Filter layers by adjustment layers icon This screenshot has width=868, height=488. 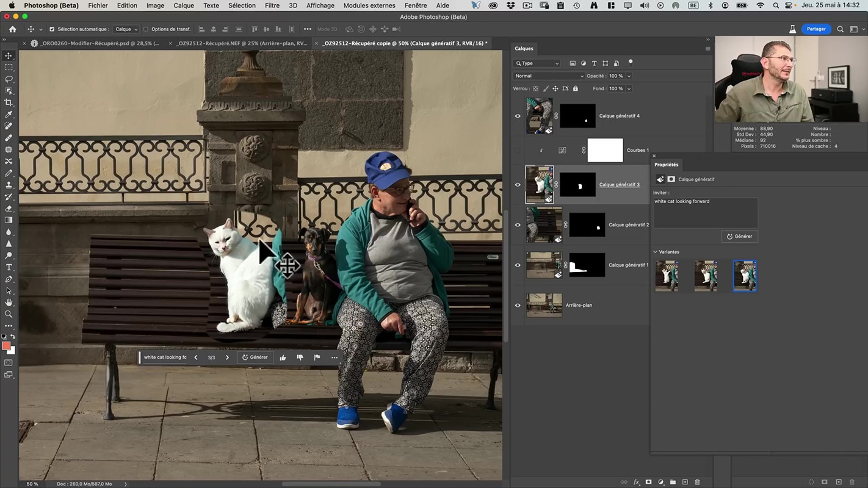pos(583,63)
